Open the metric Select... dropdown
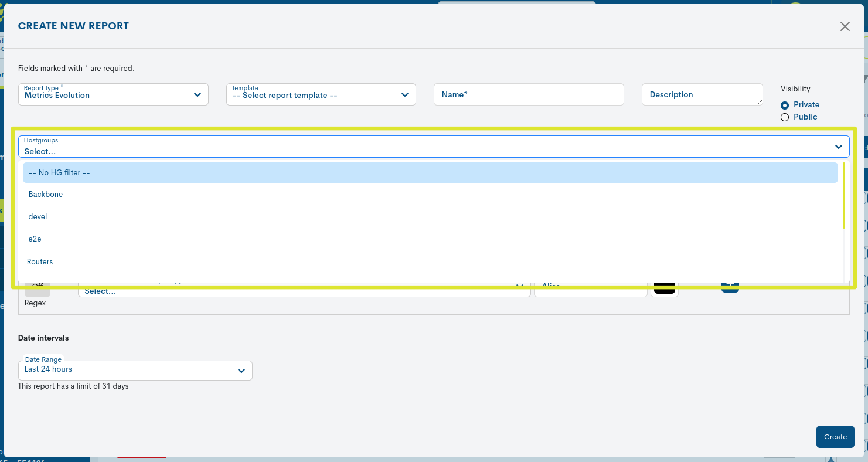Viewport: 868px width, 462px height. (x=304, y=290)
